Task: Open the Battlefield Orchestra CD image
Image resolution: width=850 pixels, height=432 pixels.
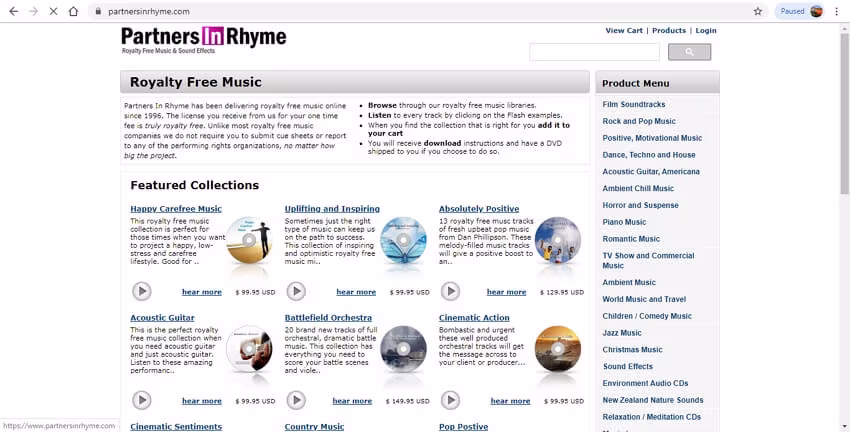Action: coord(403,349)
